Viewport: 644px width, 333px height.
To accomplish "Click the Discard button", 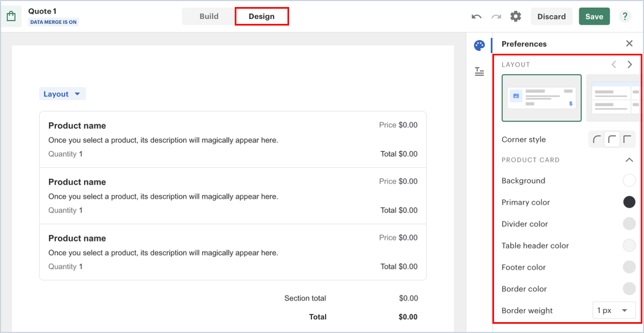I will [x=551, y=16].
